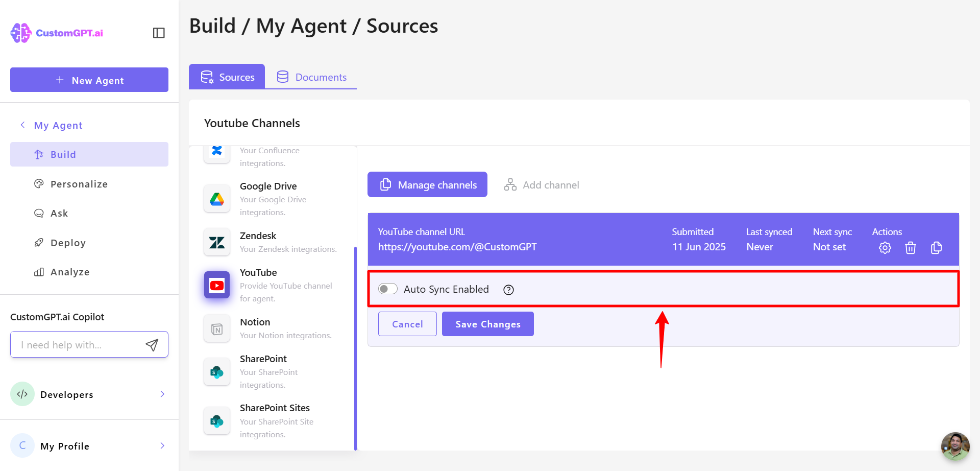
Task: Select the YouTube source icon
Action: [x=217, y=285]
